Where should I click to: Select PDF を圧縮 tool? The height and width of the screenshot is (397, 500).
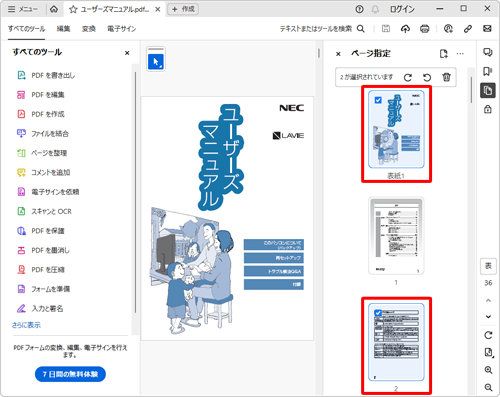41,269
